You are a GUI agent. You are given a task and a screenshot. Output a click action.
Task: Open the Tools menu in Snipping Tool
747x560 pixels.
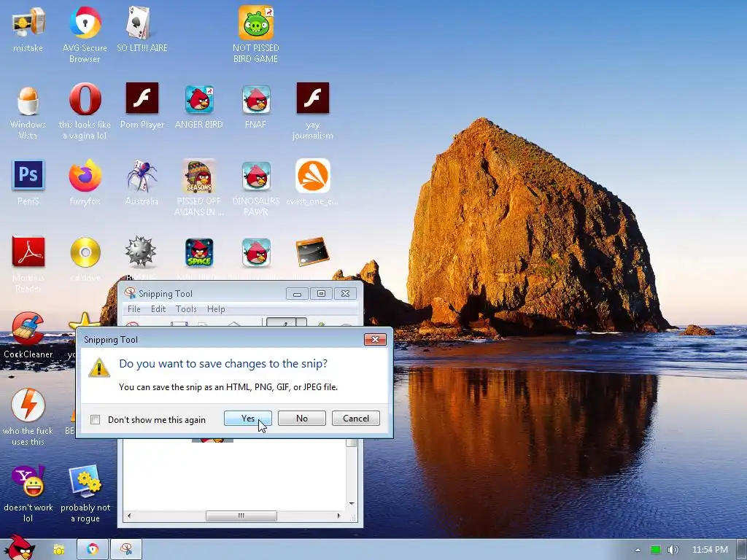coord(186,309)
